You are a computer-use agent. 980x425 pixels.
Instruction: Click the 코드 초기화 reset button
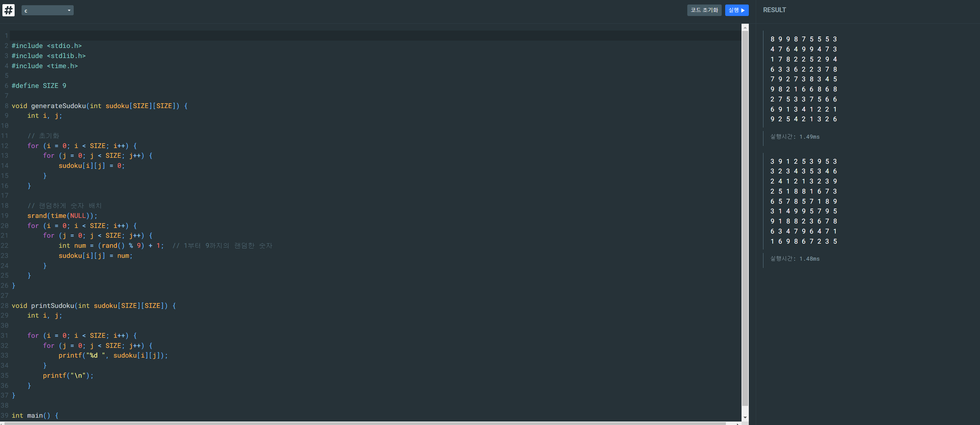click(x=704, y=10)
